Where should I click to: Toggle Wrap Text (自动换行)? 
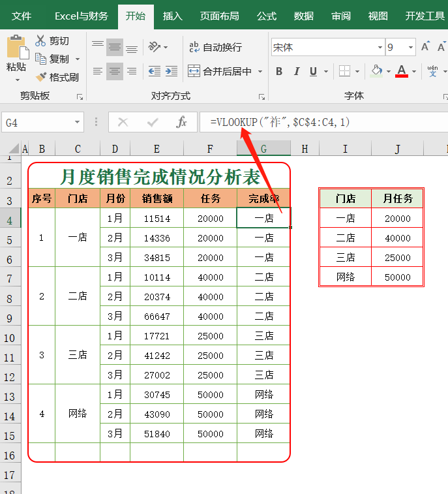pos(215,47)
